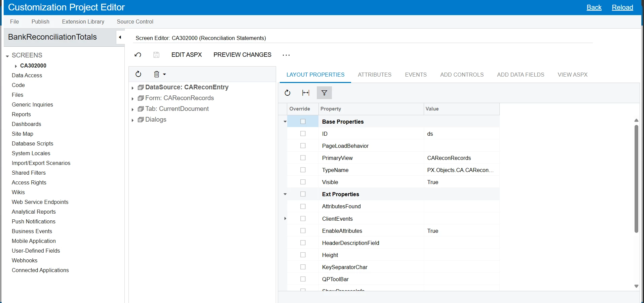Open Connected Applications section
Screen dimensions: 644x303
click(x=40, y=270)
